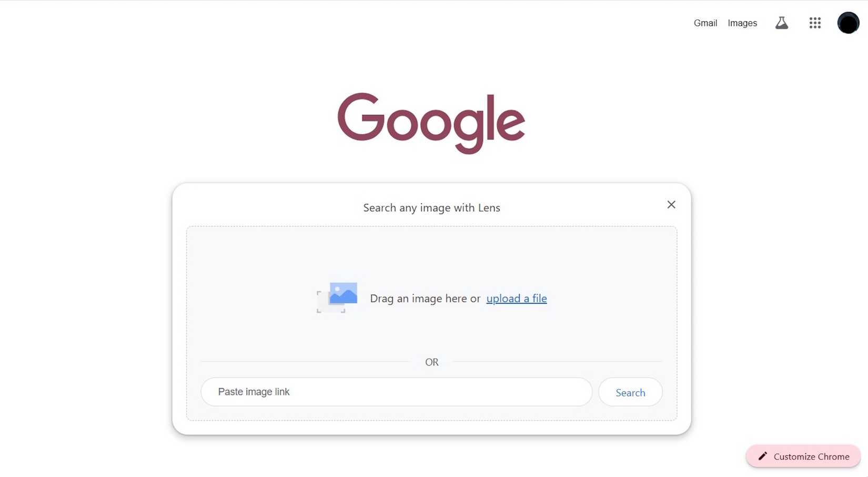Click the Google logo
The width and height of the screenshot is (868, 477).
(x=431, y=122)
